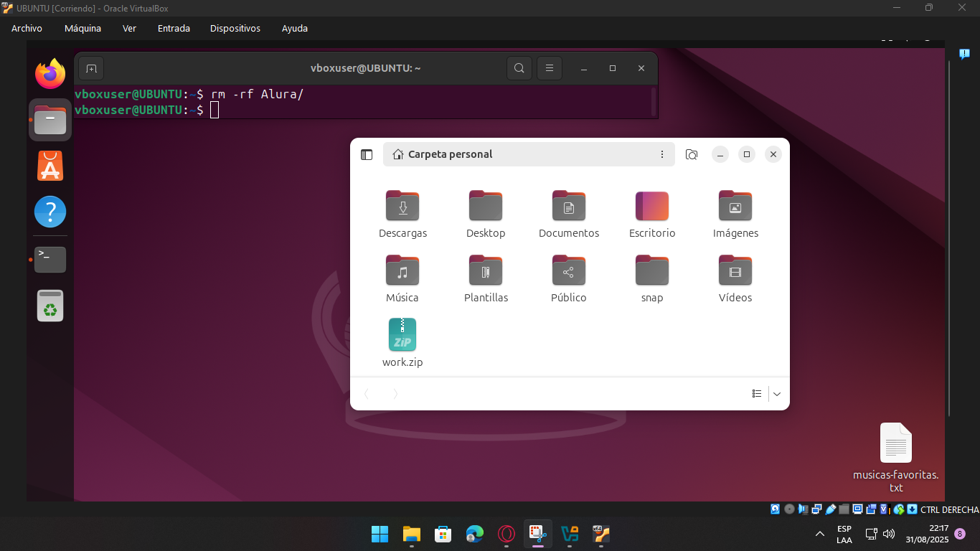Select the work.zip archive file

coord(402,343)
